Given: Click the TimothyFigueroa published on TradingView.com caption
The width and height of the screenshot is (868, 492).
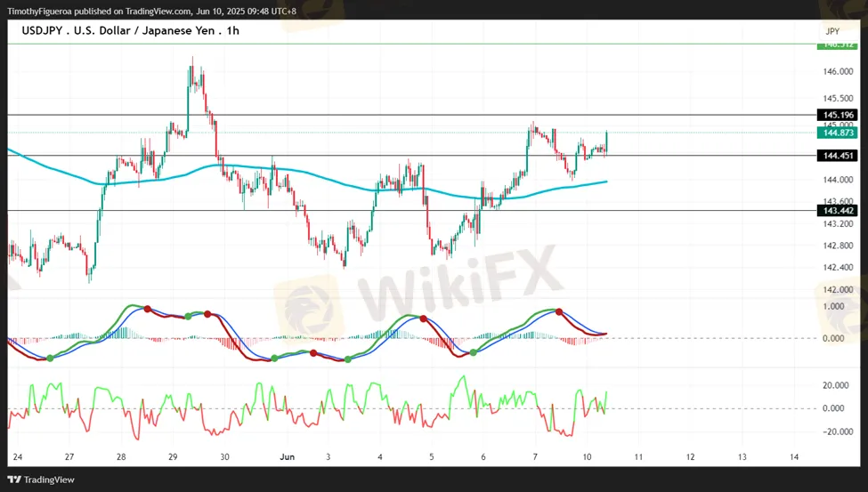Looking at the screenshot, I should click(x=151, y=11).
